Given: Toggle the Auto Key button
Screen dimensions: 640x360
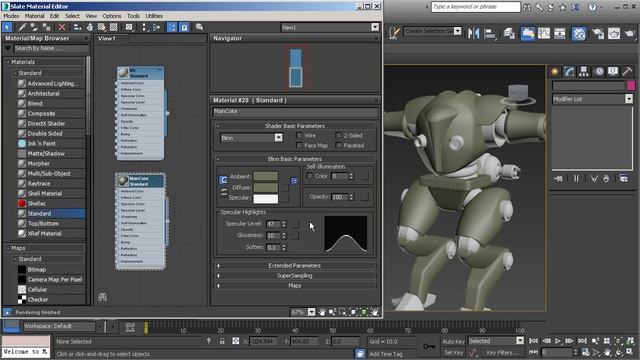Looking at the screenshot, I should [453, 341].
